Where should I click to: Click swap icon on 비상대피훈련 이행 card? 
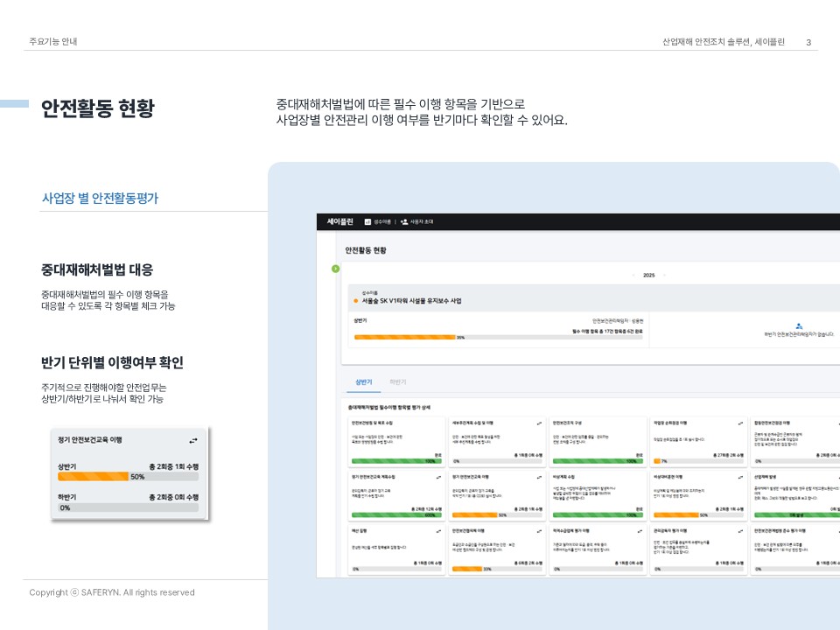click(741, 477)
